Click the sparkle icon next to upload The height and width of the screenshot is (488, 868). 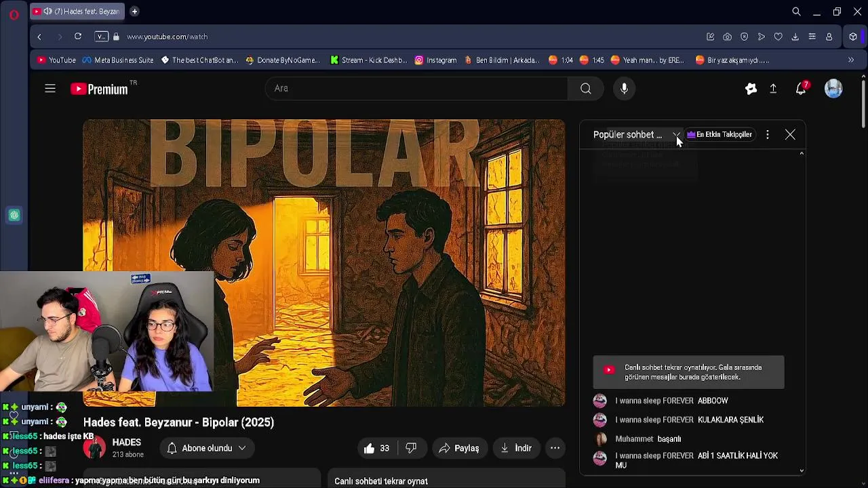751,88
